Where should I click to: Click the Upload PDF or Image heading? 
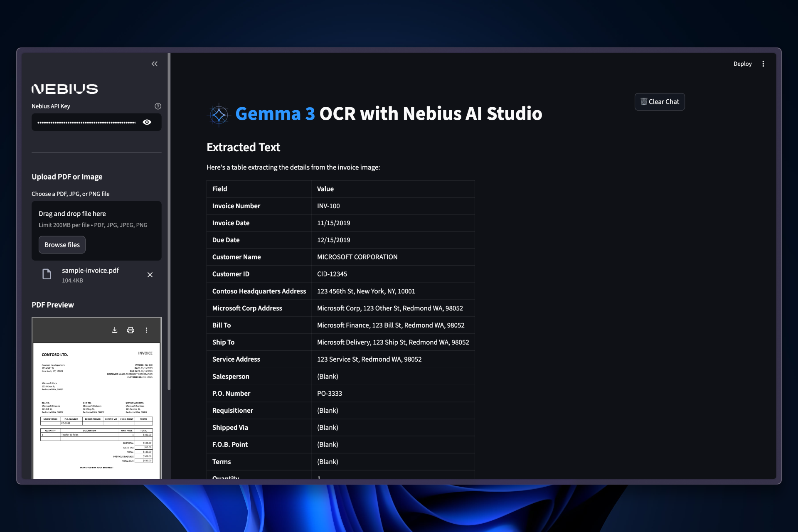[x=67, y=177]
